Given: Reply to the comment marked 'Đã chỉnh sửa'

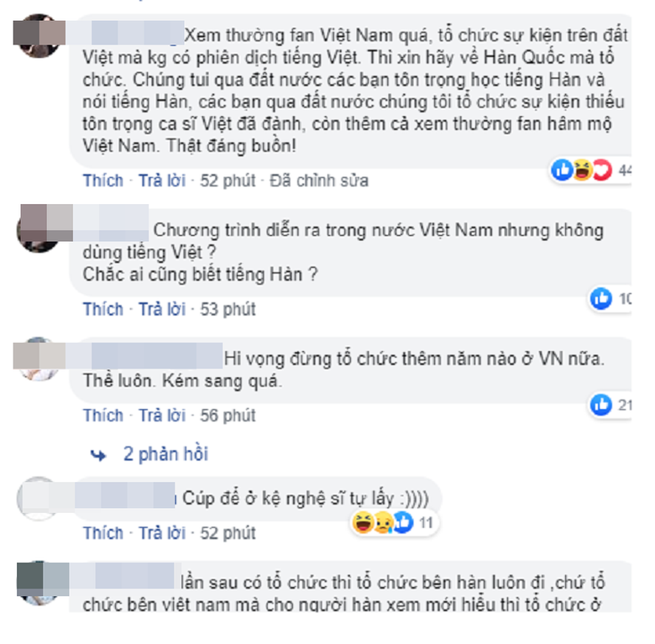Looking at the screenshot, I should [x=162, y=181].
